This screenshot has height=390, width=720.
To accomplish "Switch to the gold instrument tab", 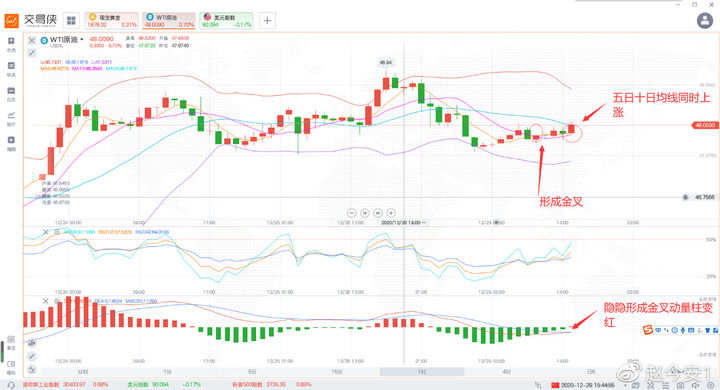I will click(112, 21).
